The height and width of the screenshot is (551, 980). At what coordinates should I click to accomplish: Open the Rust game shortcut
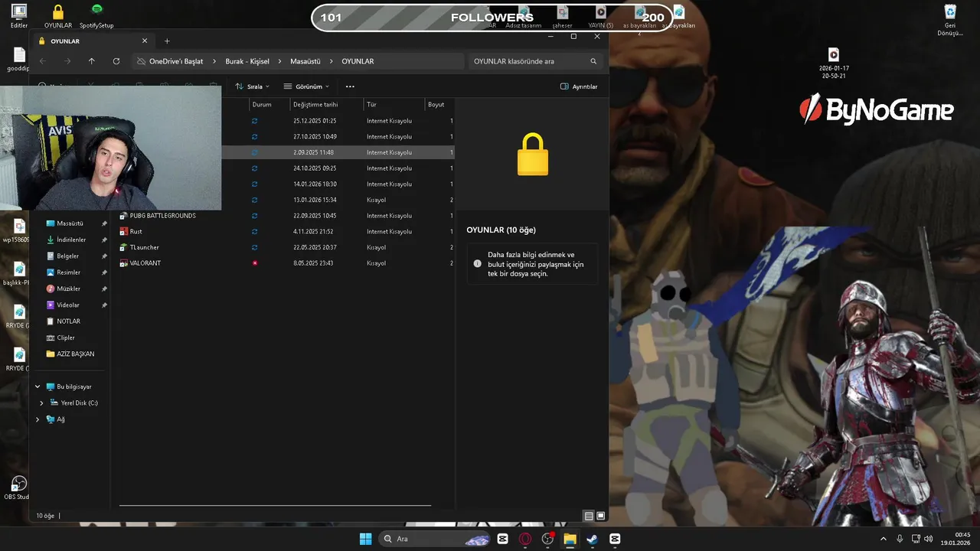tap(130, 231)
